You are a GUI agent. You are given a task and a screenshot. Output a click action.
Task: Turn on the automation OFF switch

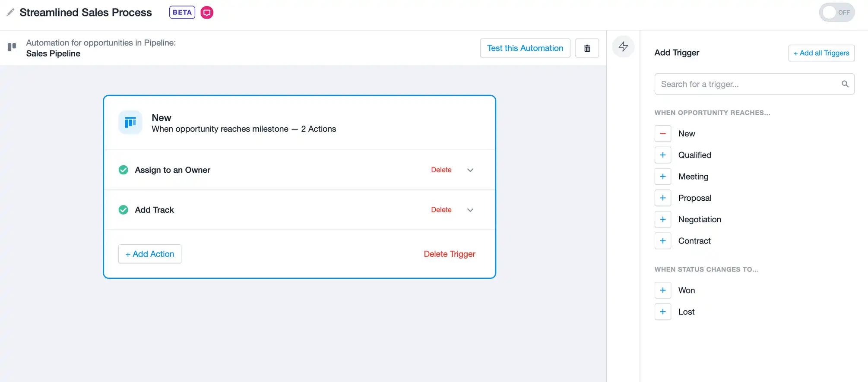click(836, 13)
